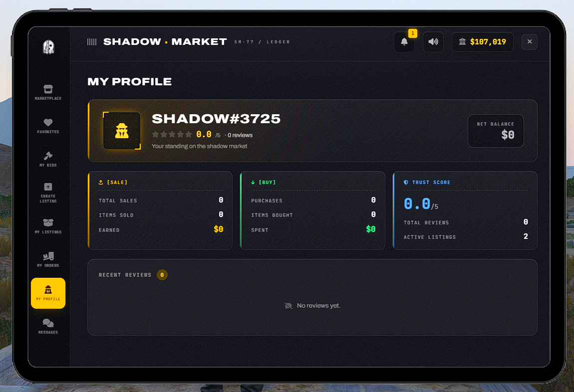Click the Recent Reviews count badge

162,275
